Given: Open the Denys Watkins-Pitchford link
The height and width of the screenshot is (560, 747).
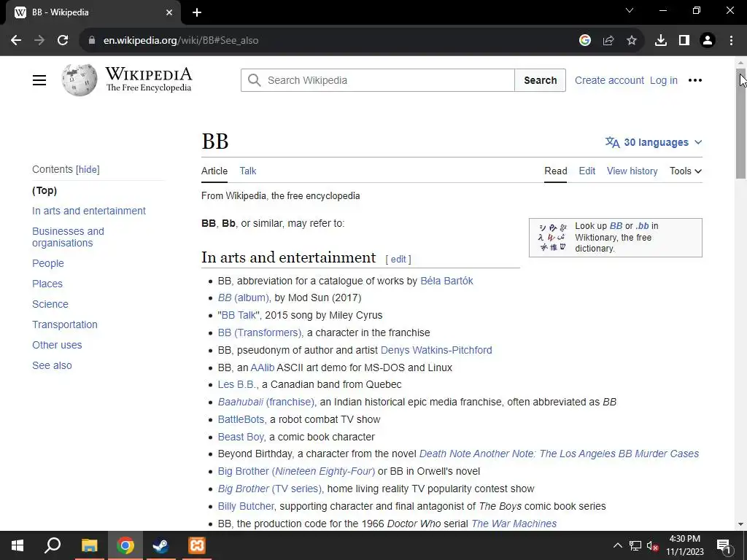Looking at the screenshot, I should tap(436, 351).
